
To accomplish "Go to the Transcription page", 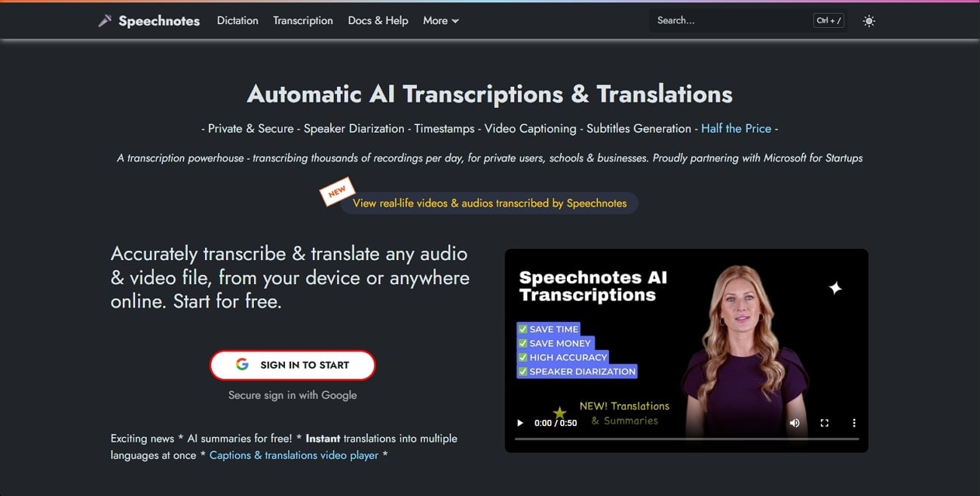I will [x=303, y=20].
